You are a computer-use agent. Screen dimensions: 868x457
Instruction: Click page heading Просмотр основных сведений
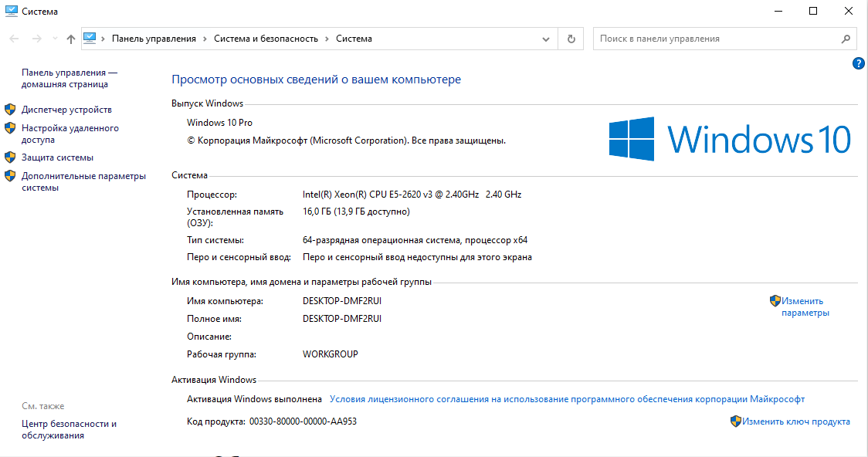[x=316, y=80]
